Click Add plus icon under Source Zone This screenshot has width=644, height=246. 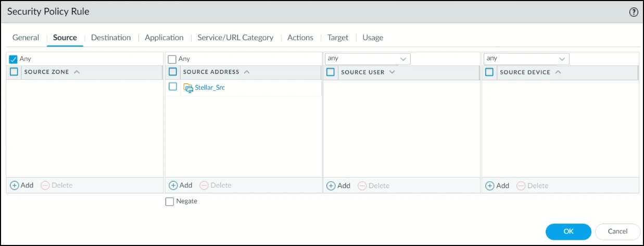(x=15, y=185)
